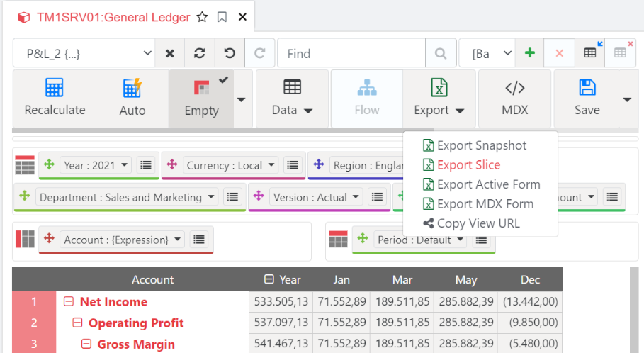Click the red X delete sandbox icon
This screenshot has width=644, height=353.
[560, 53]
